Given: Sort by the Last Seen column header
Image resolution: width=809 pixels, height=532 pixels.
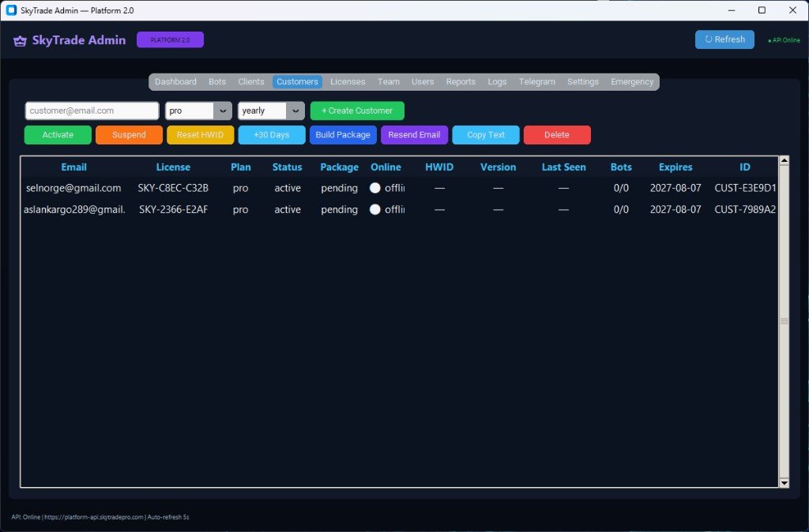Looking at the screenshot, I should coord(563,167).
